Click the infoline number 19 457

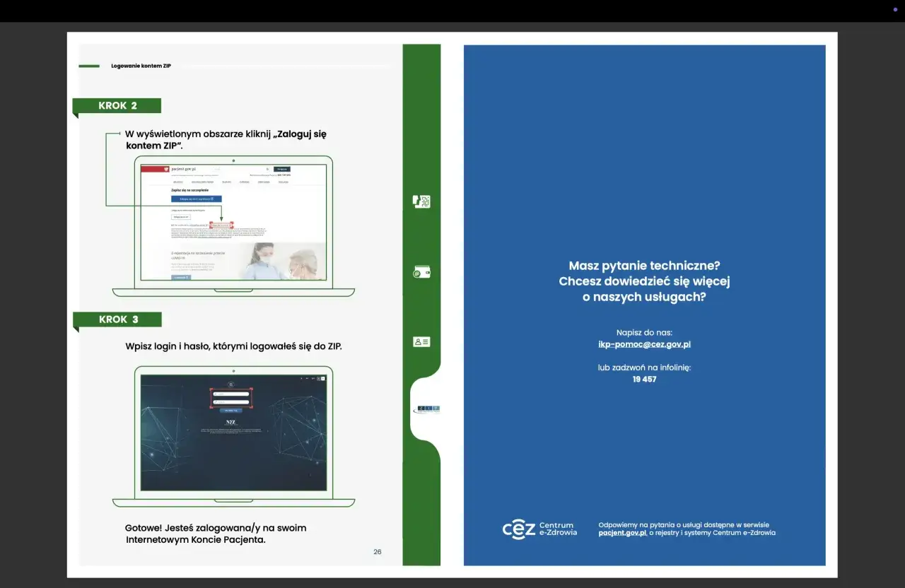tap(644, 380)
